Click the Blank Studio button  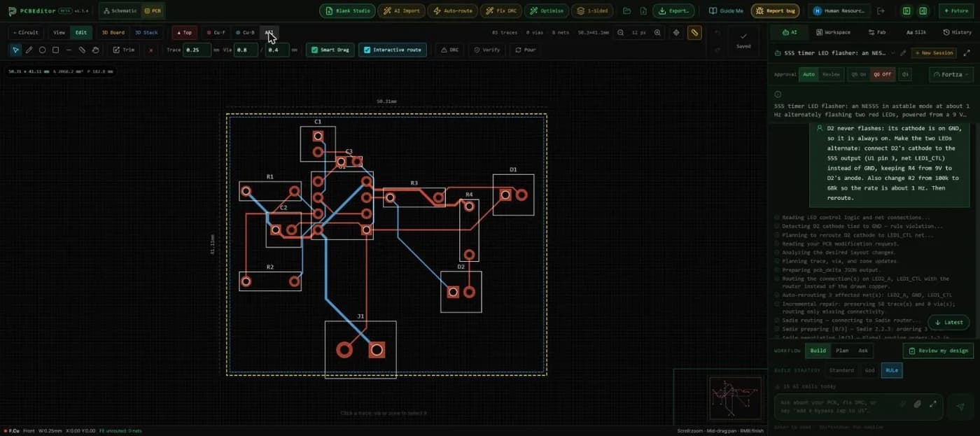pyautogui.click(x=347, y=11)
